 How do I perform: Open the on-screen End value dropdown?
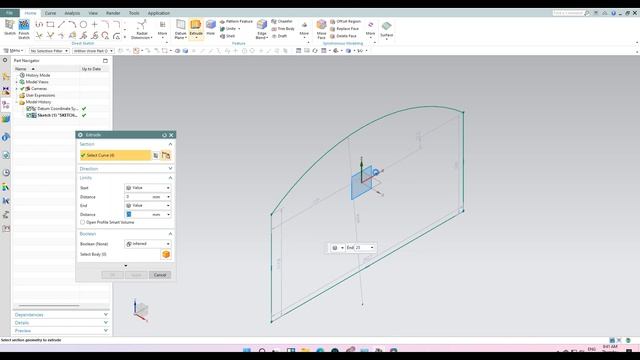coord(372,248)
